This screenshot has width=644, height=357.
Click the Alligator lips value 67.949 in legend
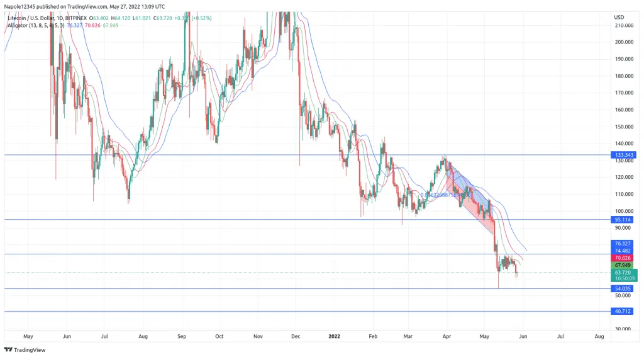pos(111,25)
